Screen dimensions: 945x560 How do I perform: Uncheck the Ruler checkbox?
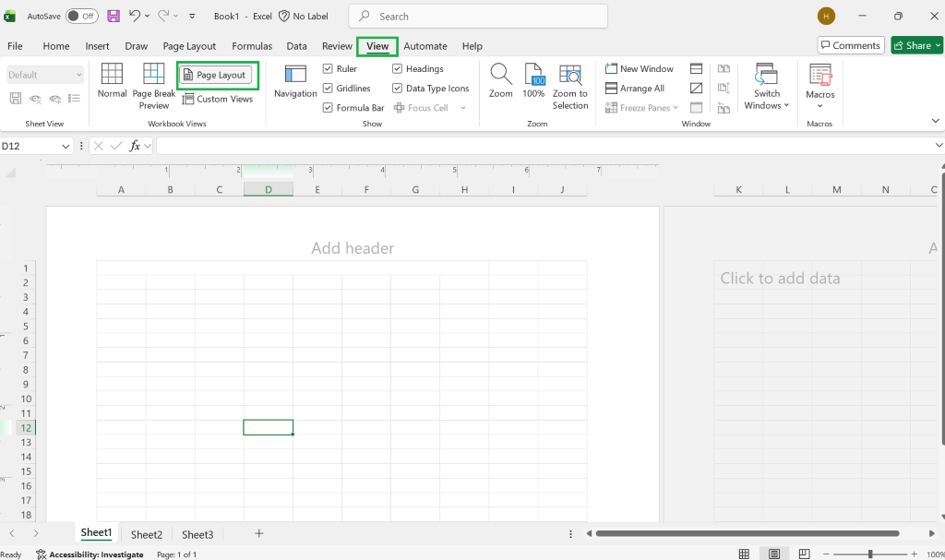(328, 68)
